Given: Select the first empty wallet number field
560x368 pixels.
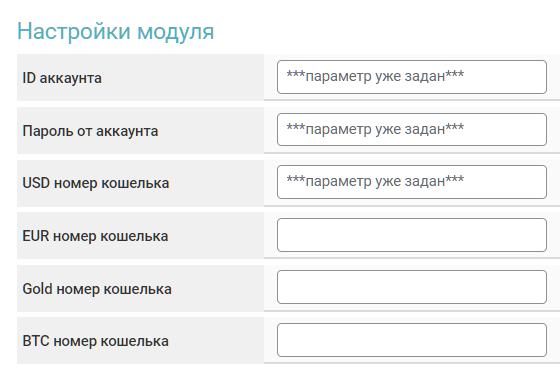Looking at the screenshot, I should pos(412,235).
